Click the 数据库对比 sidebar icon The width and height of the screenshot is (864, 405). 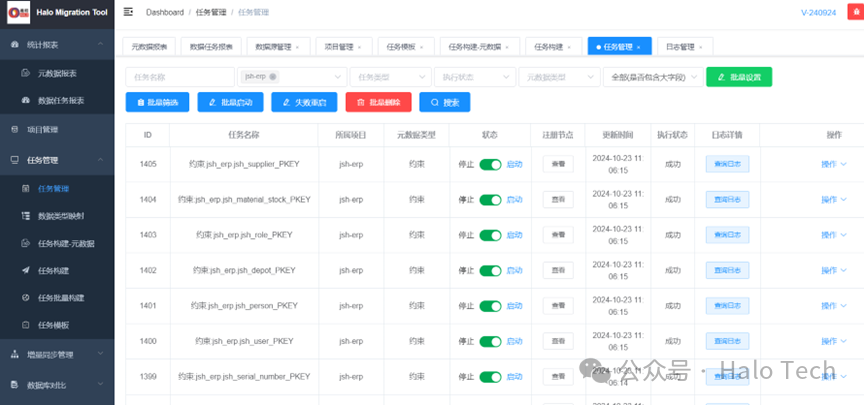tap(15, 385)
